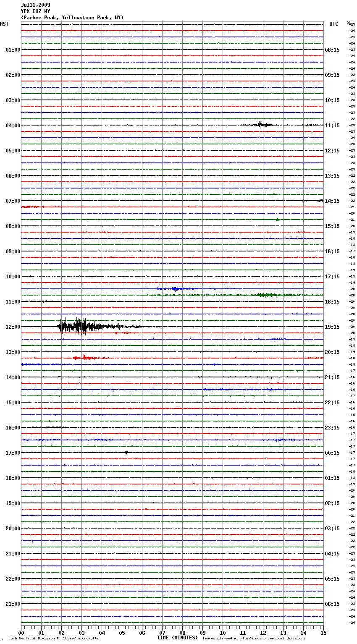Click the 17:15 UTC time label
Image resolution: width=357 pixels, height=644 pixels.
click(x=332, y=277)
